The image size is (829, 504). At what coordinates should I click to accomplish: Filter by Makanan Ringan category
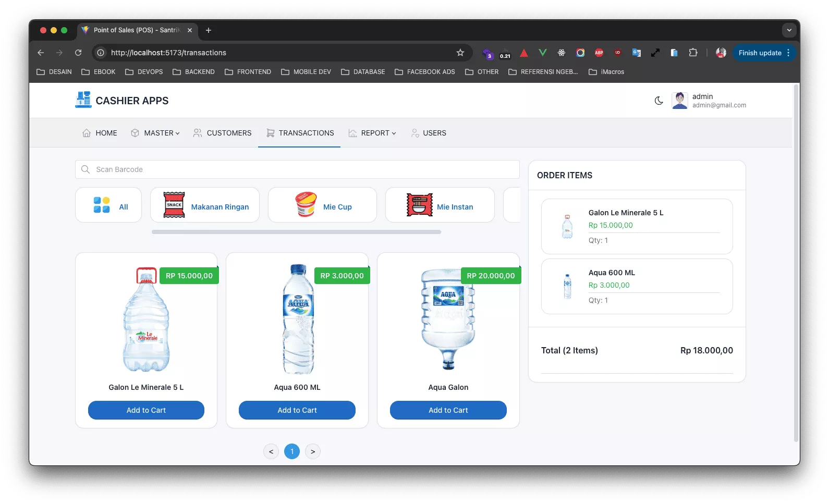tap(205, 205)
